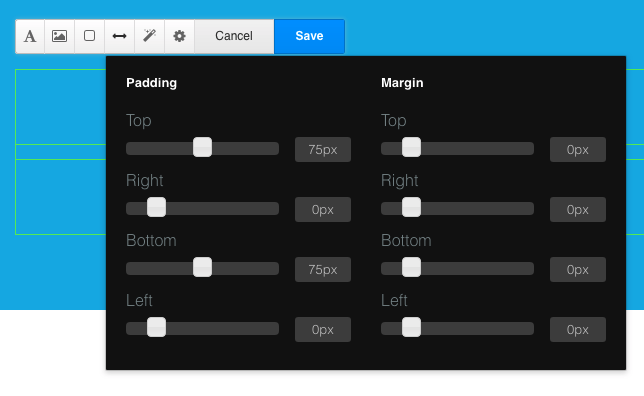Click the rounded square box icon
The width and height of the screenshot is (644, 396).
[90, 36]
